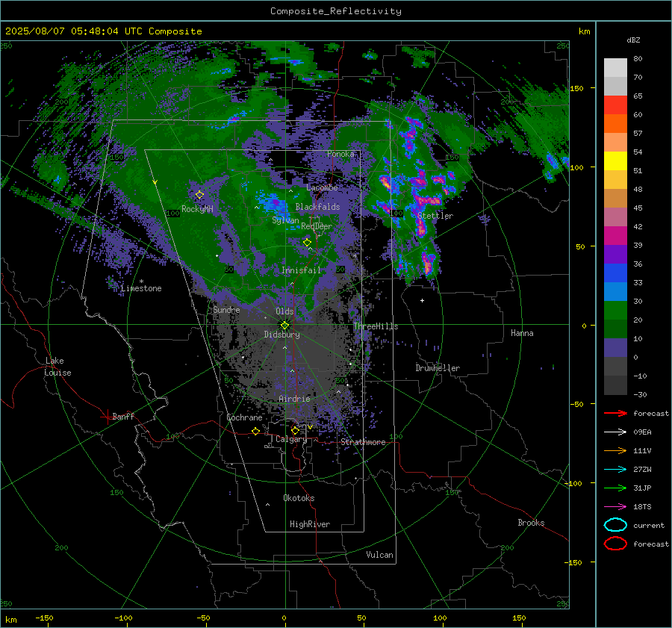Click the Strathmore city label
The height and width of the screenshot is (628, 672).
[363, 442]
